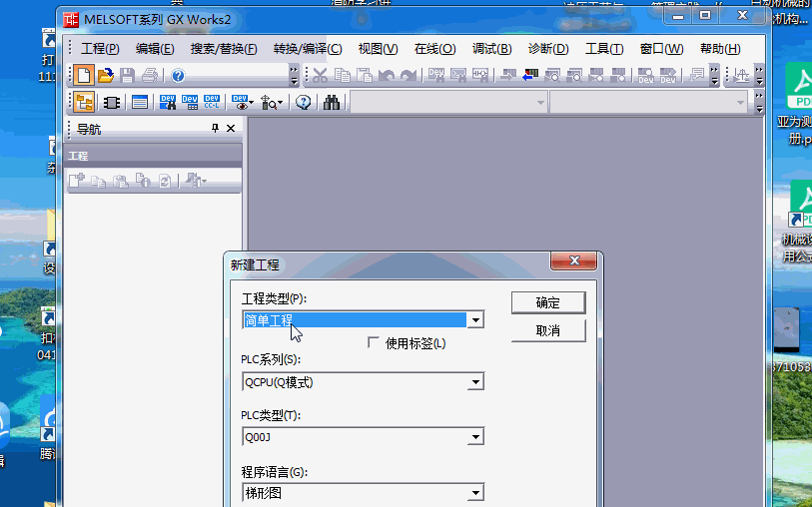Click the 确定 button in dialog
The width and height of the screenshot is (812, 507).
(547, 302)
